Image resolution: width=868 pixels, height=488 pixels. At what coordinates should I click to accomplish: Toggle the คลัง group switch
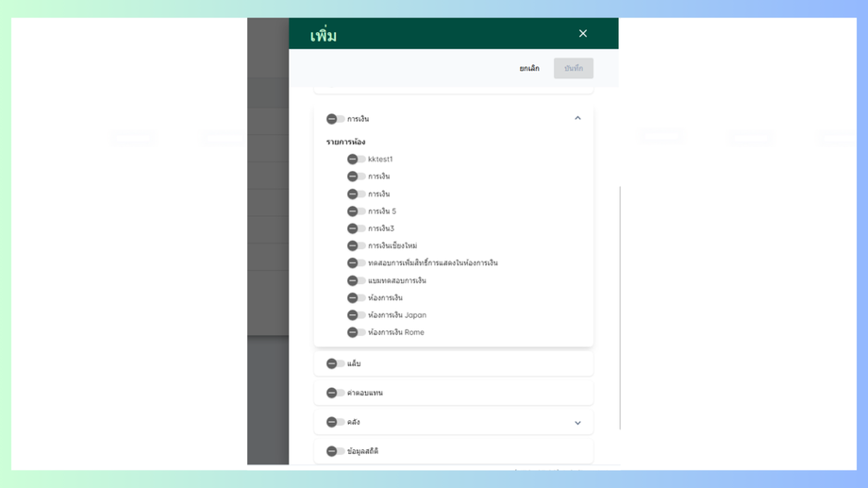point(335,422)
